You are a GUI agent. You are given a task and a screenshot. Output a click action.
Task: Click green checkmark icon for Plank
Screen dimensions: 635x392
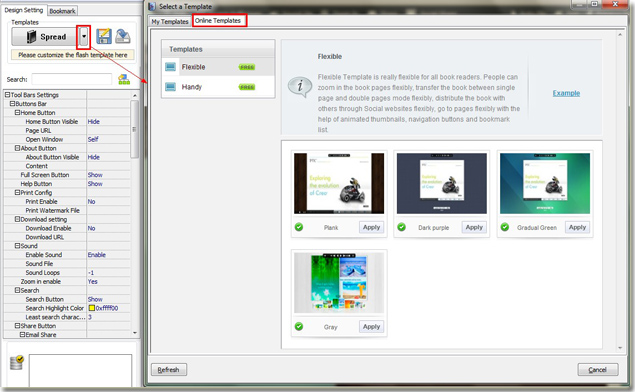click(x=299, y=227)
